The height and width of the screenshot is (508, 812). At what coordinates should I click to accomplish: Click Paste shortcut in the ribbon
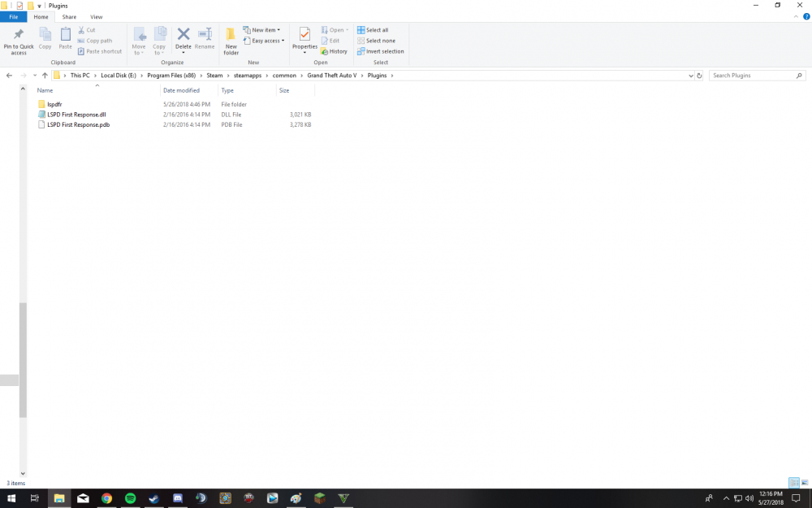(99, 51)
